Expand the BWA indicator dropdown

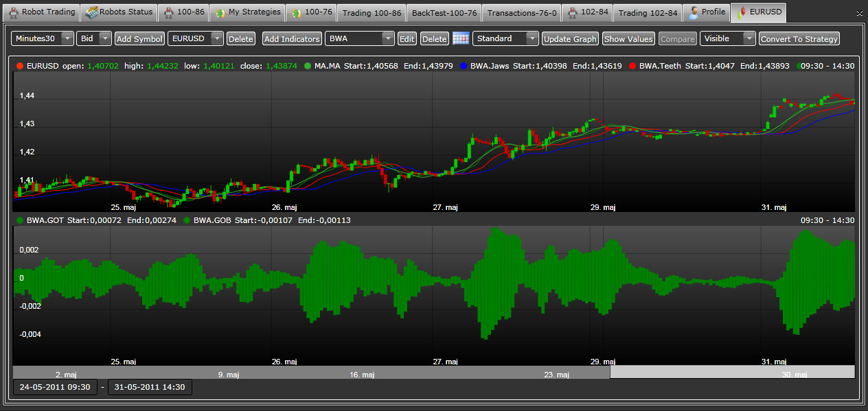coord(387,38)
